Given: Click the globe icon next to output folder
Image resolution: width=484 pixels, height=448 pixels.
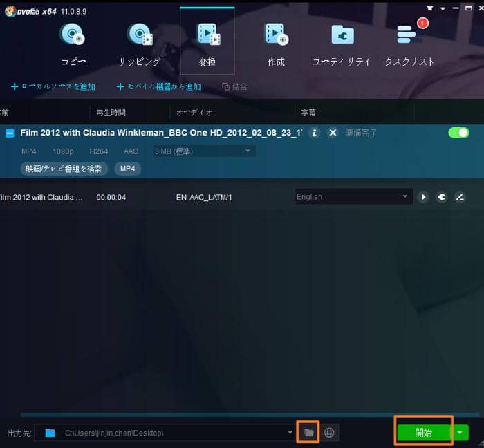Looking at the screenshot, I should 329,433.
